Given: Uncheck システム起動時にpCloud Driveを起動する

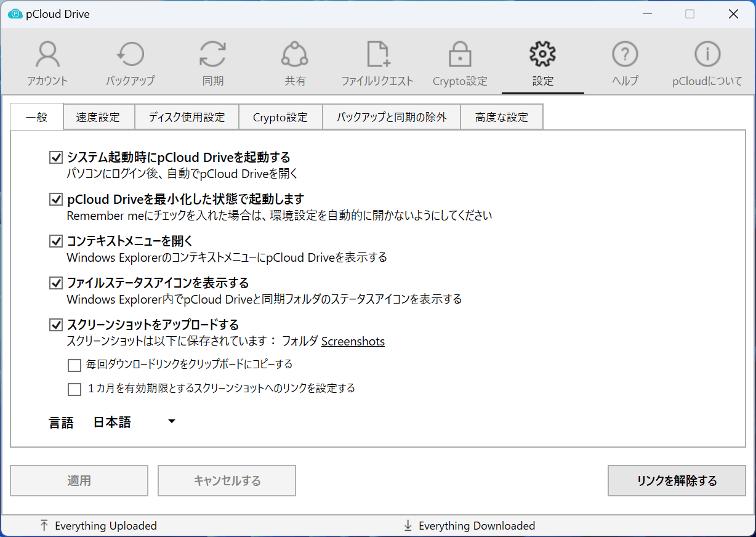Looking at the screenshot, I should coord(56,158).
